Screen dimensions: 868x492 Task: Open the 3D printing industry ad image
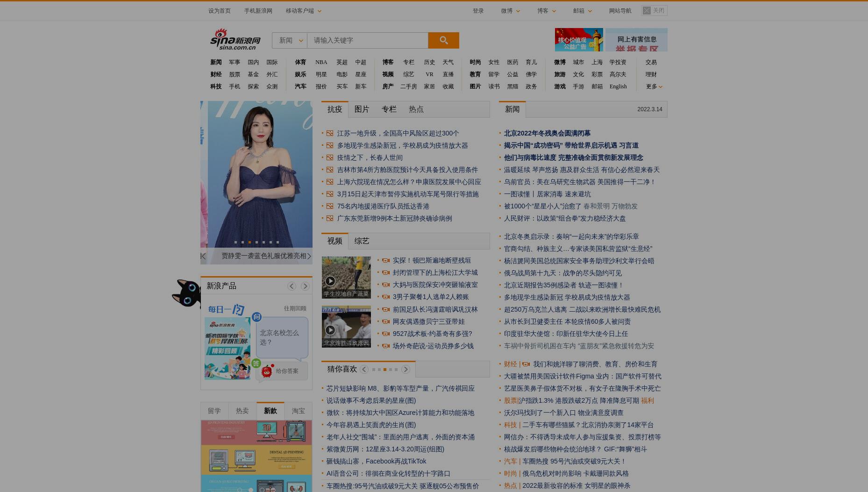click(x=256, y=433)
